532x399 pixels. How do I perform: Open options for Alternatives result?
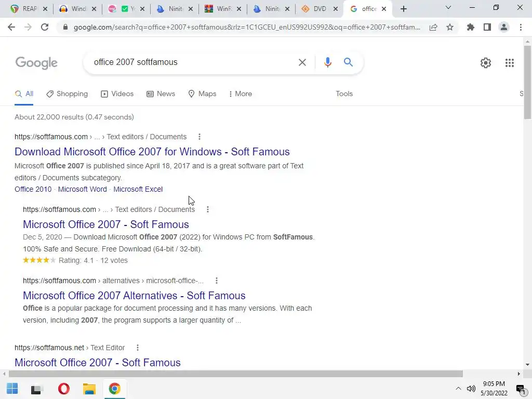coord(217,281)
